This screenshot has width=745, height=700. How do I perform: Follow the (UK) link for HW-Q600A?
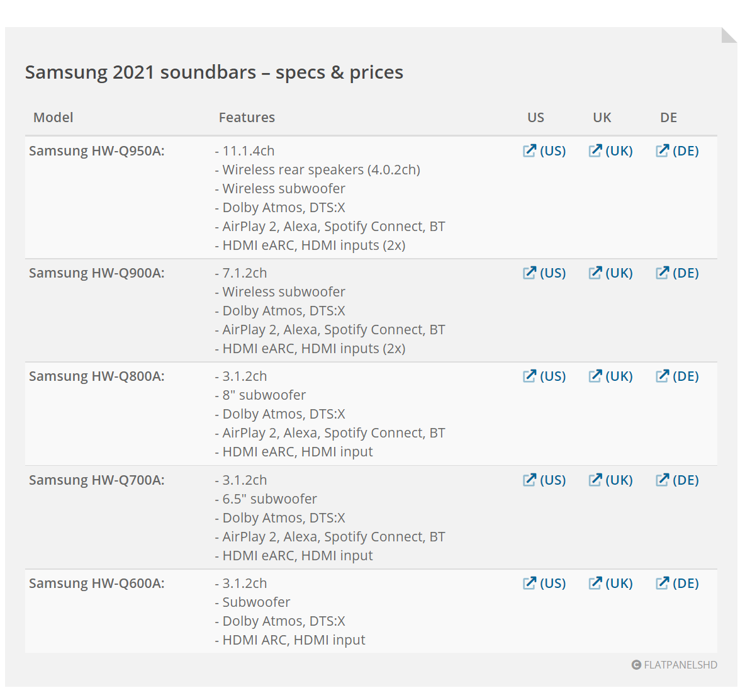(x=619, y=583)
